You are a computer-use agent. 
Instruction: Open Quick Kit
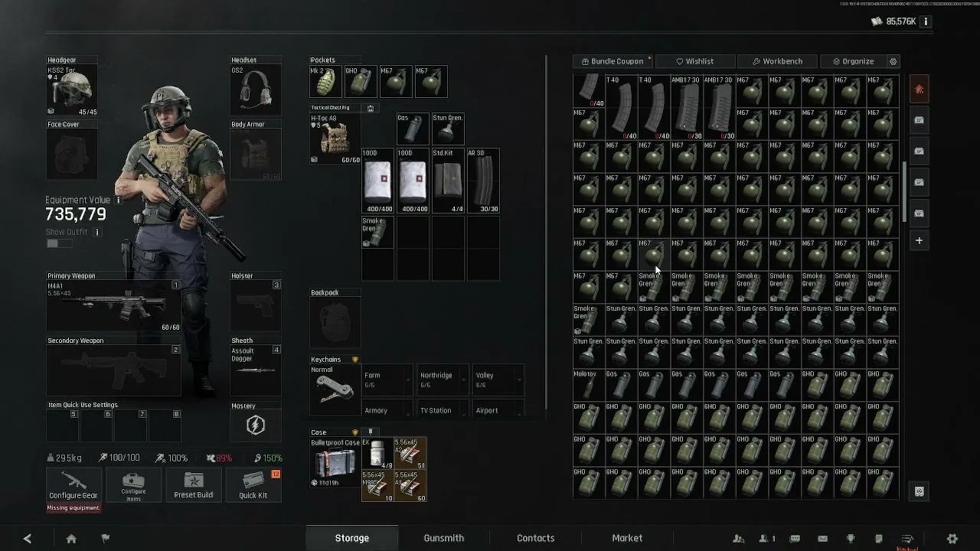coord(253,485)
